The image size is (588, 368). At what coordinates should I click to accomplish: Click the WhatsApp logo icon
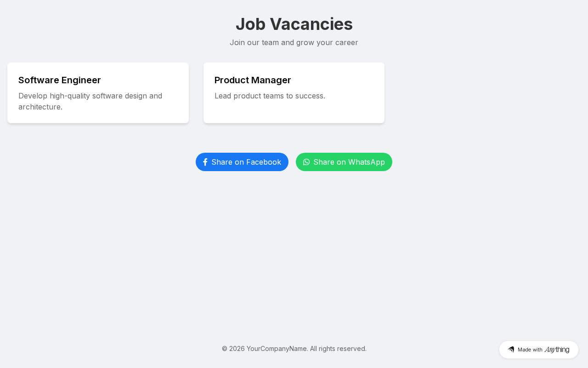(x=306, y=162)
